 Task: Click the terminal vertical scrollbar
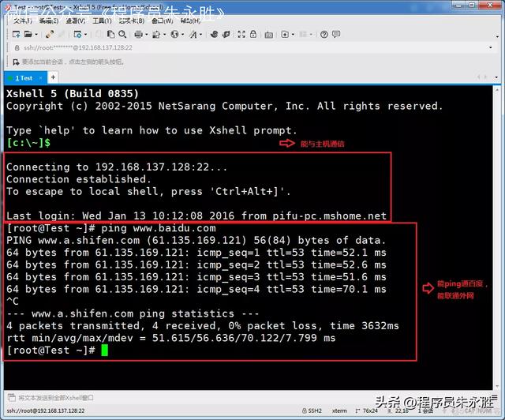tap(497, 238)
